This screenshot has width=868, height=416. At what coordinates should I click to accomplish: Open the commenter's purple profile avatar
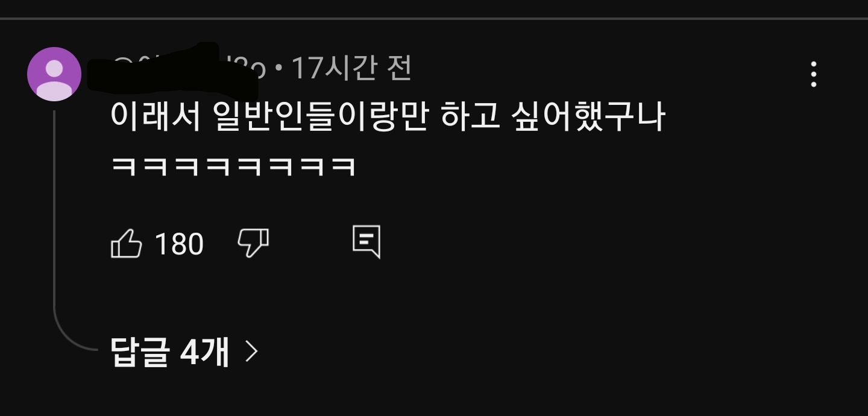pyautogui.click(x=54, y=74)
